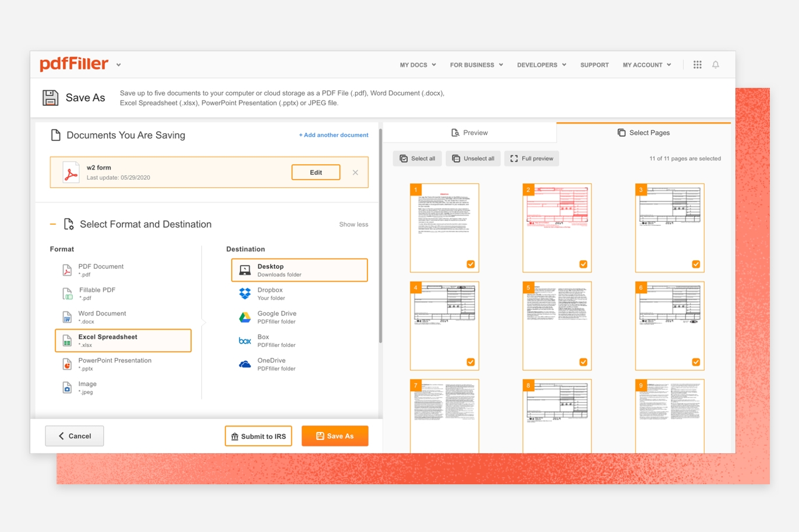Click the Edit button for w2 form
This screenshot has height=532, width=799.
(316, 172)
